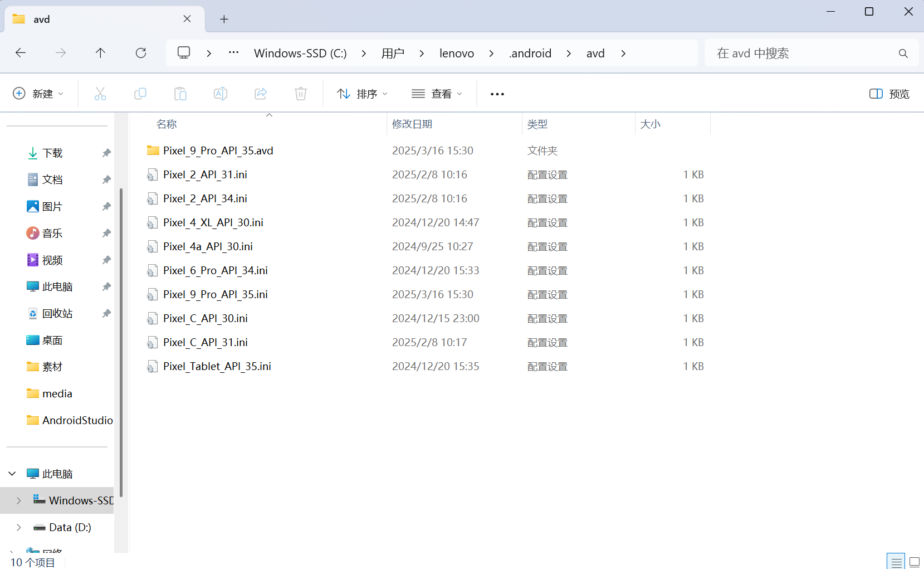Screen dimensions: 924x569
Task: Rename using the toolbar rename icon
Action: tap(221, 94)
